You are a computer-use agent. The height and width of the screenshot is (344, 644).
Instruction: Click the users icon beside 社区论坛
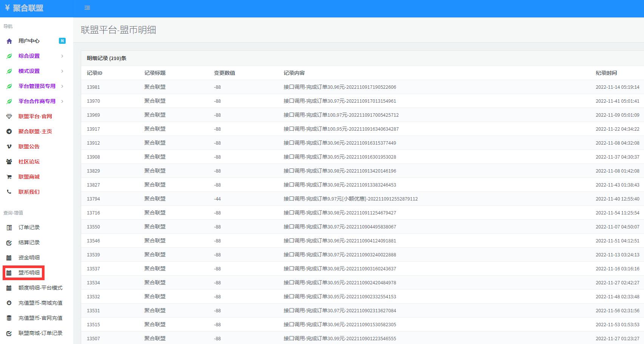[x=9, y=162]
